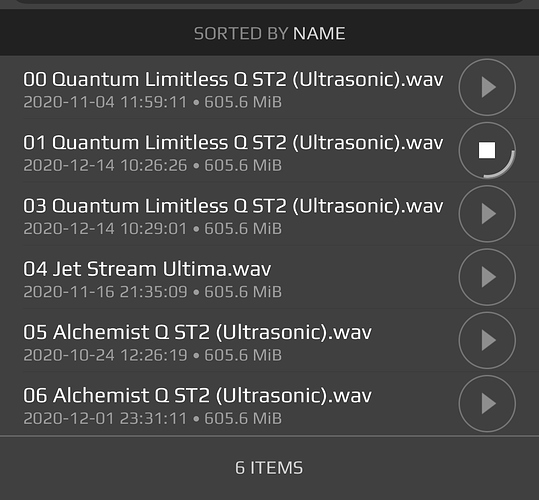Change sort order via SORTED BY NAME
This screenshot has height=500, width=539.
coord(270,34)
